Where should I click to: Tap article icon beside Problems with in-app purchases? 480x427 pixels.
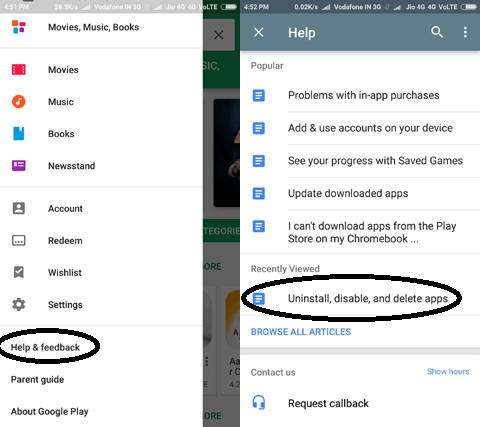pos(259,95)
